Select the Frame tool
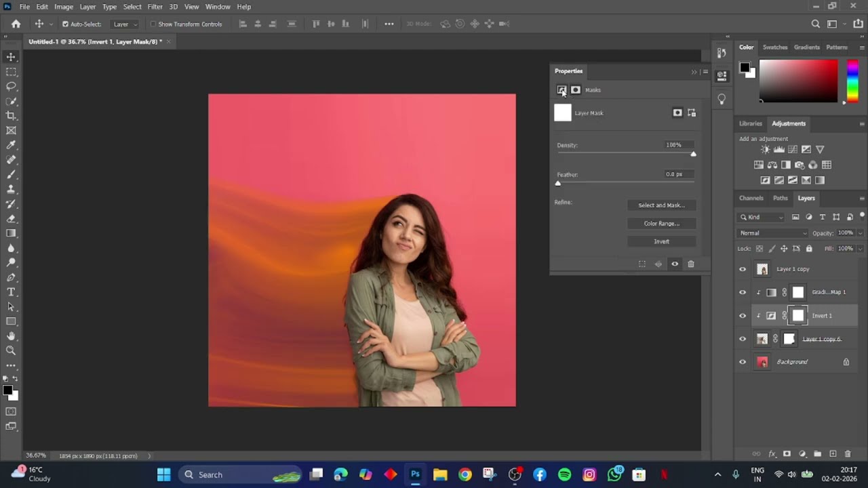This screenshot has width=868, height=488. click(x=11, y=130)
